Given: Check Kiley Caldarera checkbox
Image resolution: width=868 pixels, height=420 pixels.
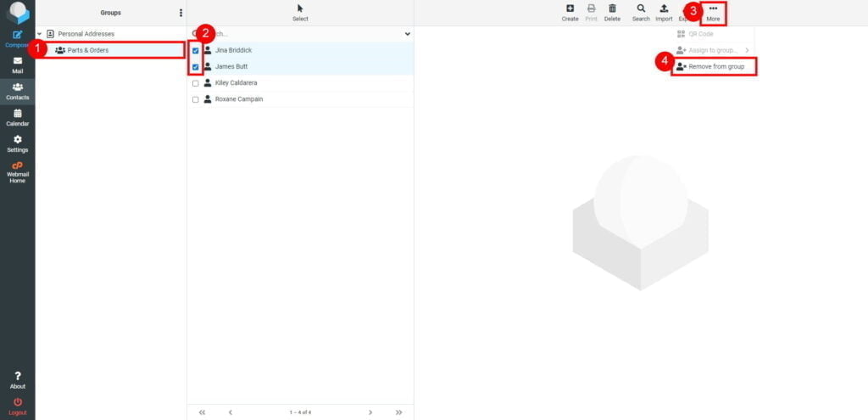Looking at the screenshot, I should point(196,83).
